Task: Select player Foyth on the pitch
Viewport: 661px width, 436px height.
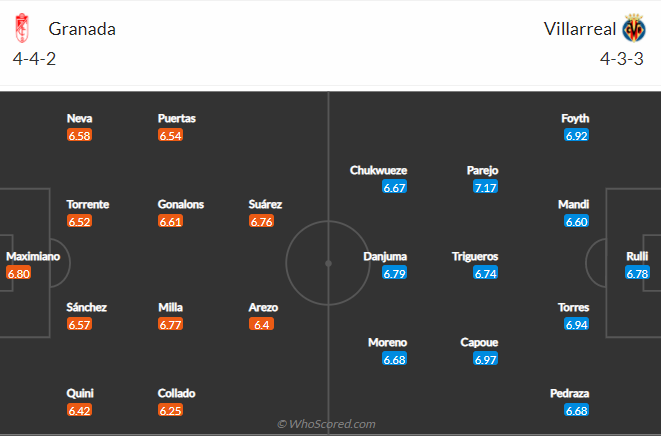Action: pos(575,118)
